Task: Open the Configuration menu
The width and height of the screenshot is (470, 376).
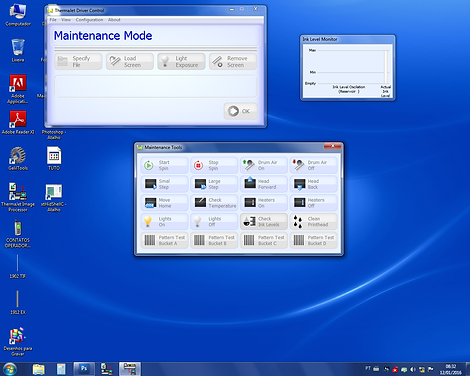Action: tap(89, 20)
